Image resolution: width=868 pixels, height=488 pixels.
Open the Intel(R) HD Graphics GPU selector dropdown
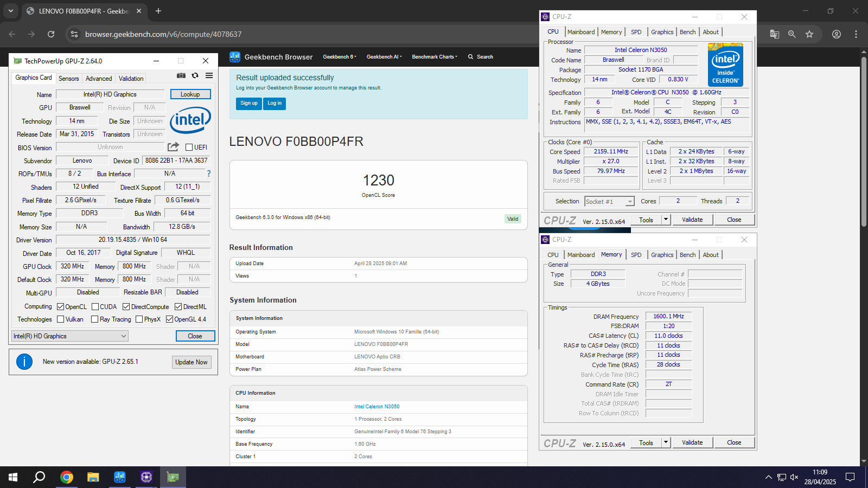click(70, 336)
